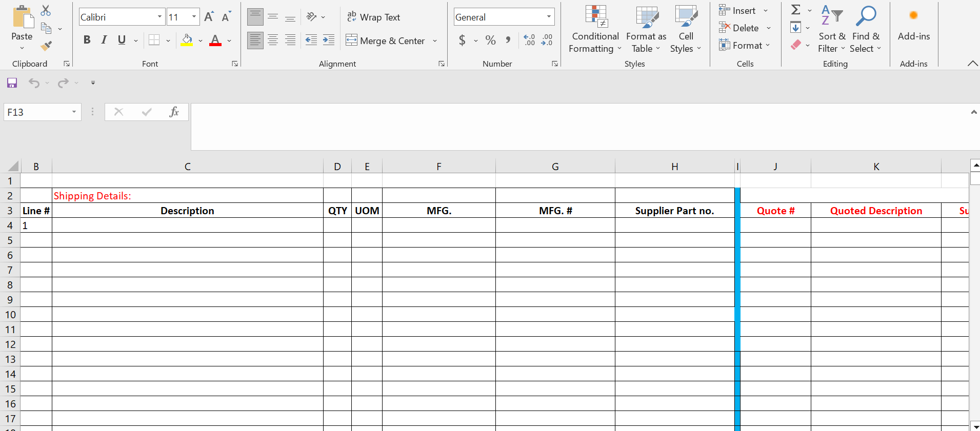Toggle Align Right alignment

(x=290, y=40)
